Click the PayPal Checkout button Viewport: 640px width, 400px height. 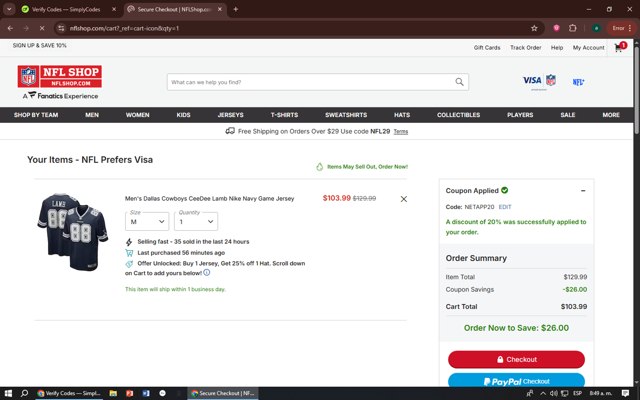click(516, 381)
